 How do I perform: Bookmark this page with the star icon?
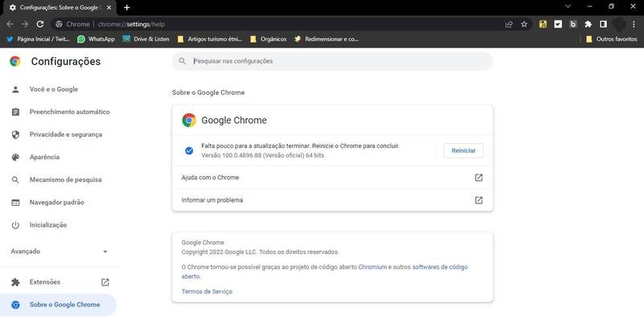click(524, 24)
